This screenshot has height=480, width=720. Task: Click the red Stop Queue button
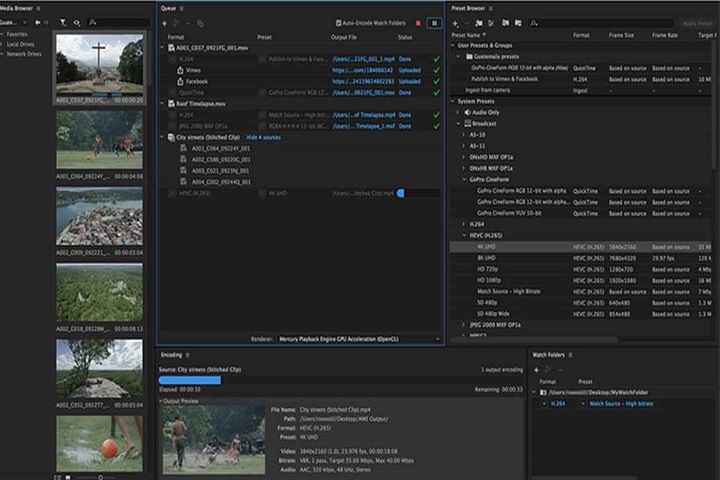click(x=418, y=22)
